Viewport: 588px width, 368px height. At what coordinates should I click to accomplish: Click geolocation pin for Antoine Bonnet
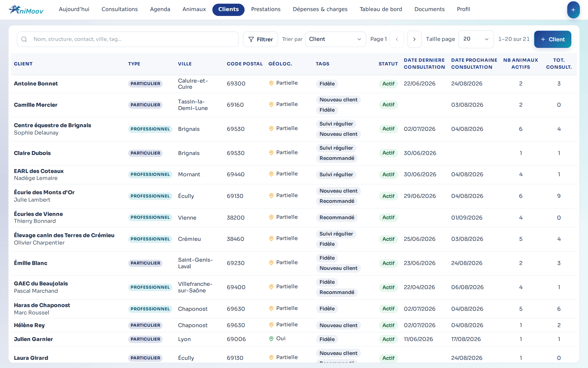tap(271, 83)
